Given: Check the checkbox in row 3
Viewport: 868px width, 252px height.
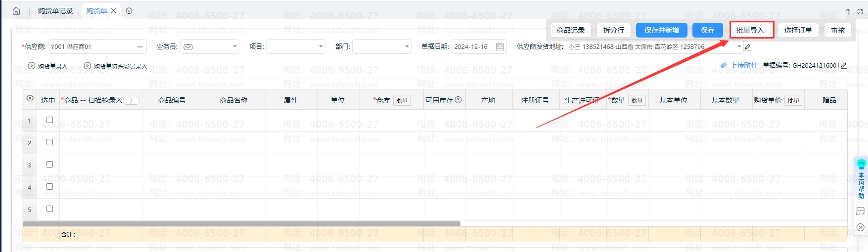Looking at the screenshot, I should click(x=49, y=164).
